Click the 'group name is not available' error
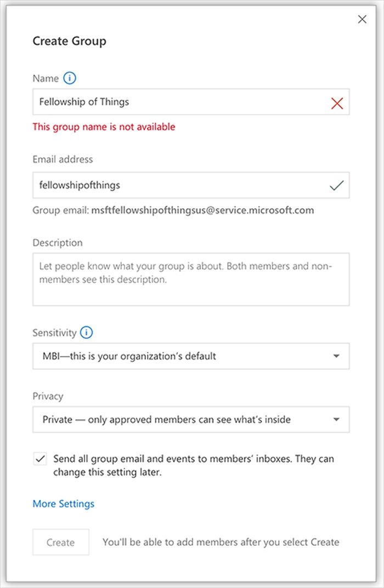The image size is (384, 588). (104, 127)
